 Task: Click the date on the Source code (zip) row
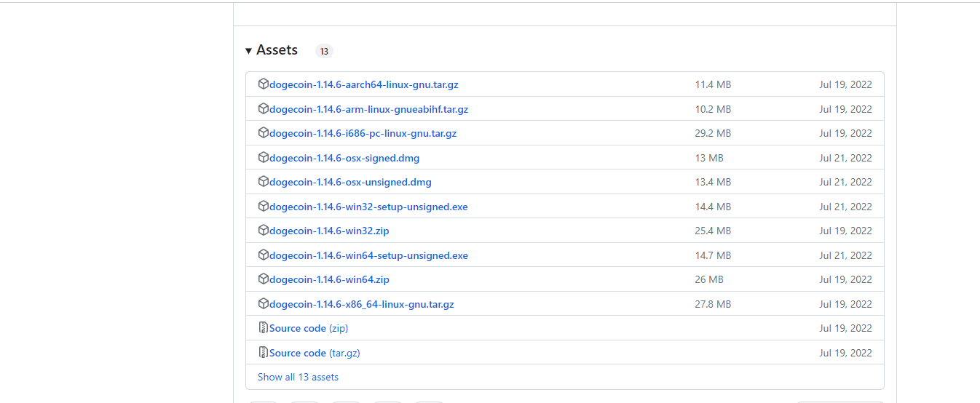click(845, 328)
